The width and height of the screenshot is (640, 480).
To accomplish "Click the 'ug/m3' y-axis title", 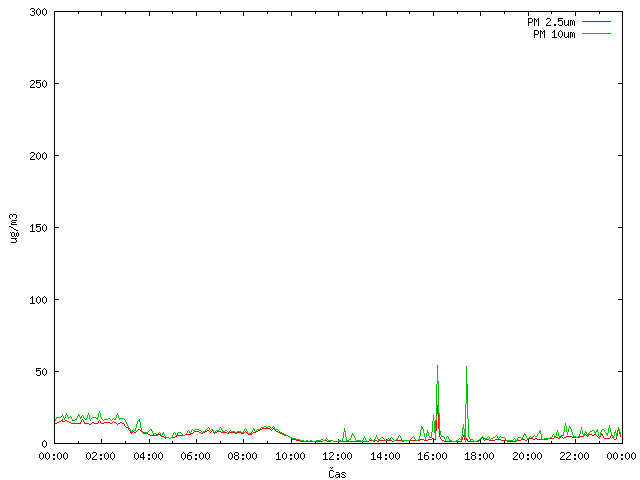I will coord(14,228).
